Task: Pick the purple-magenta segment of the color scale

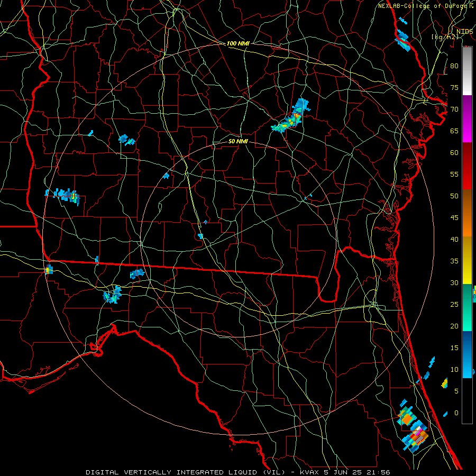Action: [x=467, y=119]
